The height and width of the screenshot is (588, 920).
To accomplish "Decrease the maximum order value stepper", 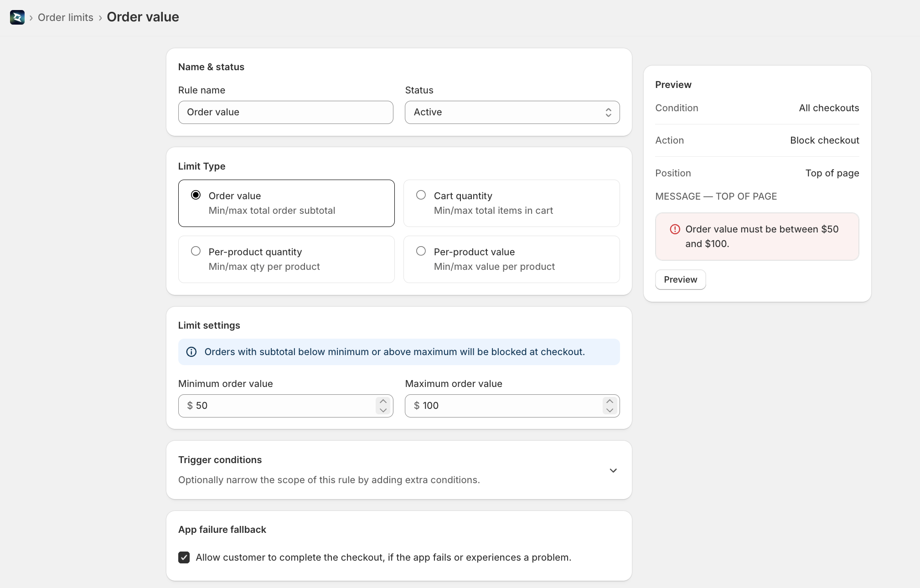I will (x=610, y=410).
